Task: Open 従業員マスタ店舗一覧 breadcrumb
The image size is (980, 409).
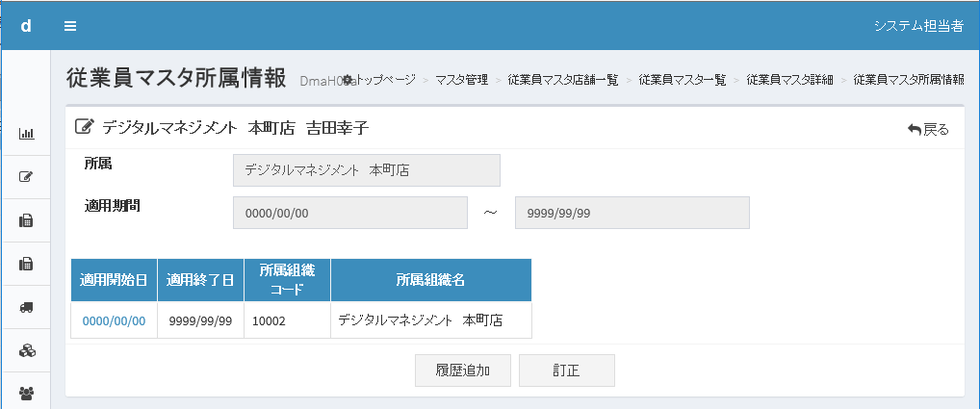Action: coord(563,80)
